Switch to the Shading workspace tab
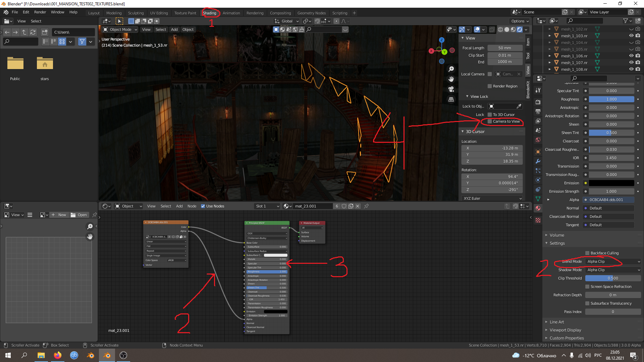Image resolution: width=644 pixels, height=362 pixels. click(x=209, y=13)
